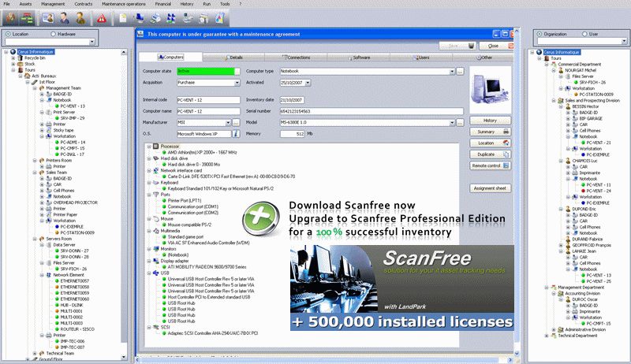
Task: Expand the Recycle bin node in left tree
Action: [x=13, y=58]
